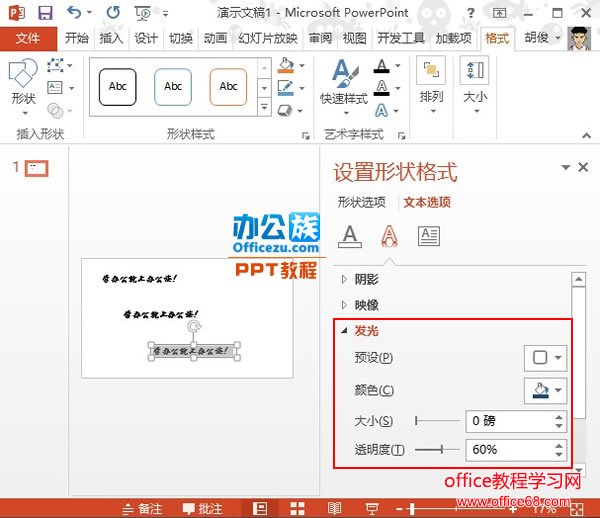This screenshot has width=600, height=518.
Task: Click the 大小 glow size slider
Action: (x=437, y=421)
